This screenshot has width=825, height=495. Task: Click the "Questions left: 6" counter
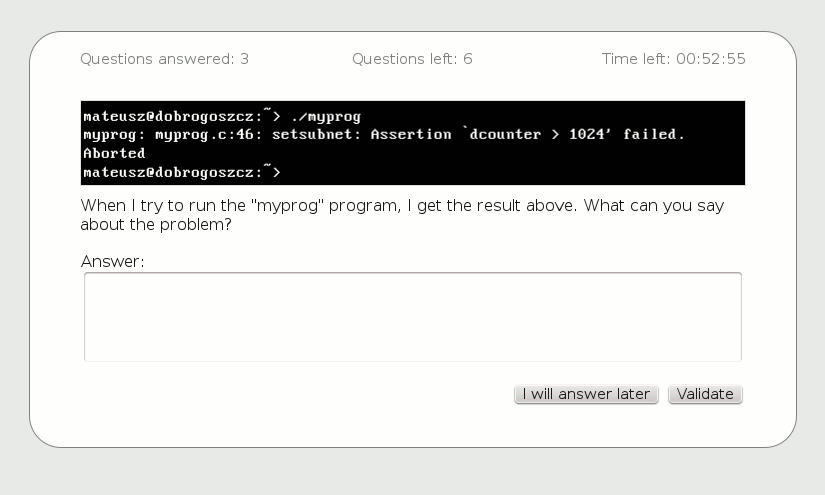coord(412,59)
